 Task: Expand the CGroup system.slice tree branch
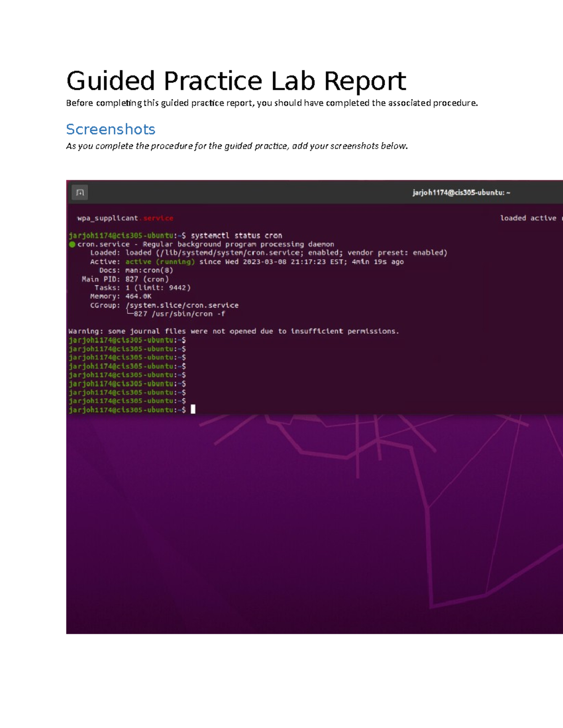[x=181, y=305]
